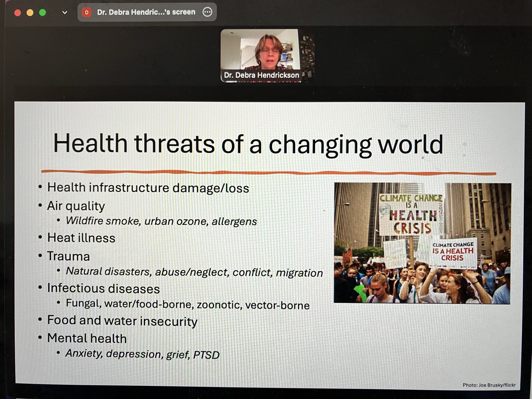This screenshot has width=532, height=399.
Task: Click the red 'D' avatar icon
Action: (87, 12)
